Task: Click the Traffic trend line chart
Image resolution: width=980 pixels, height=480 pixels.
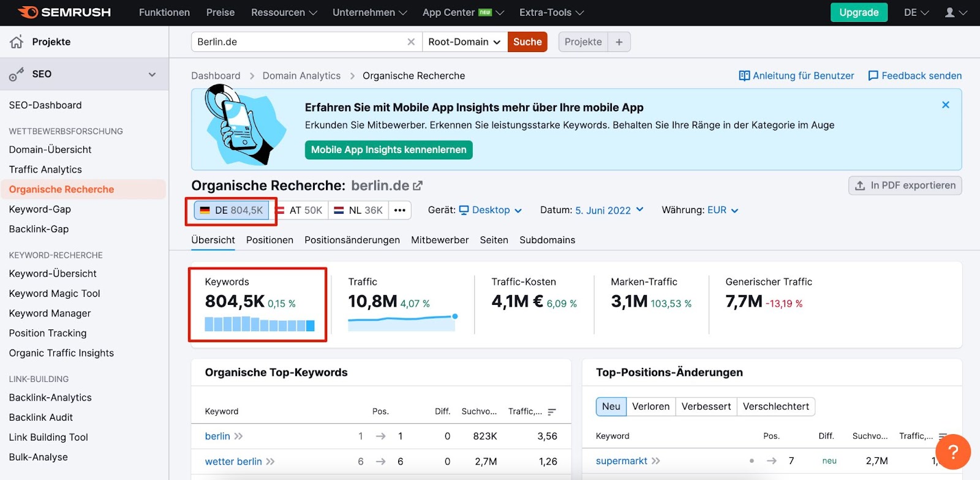Action: coord(402,323)
